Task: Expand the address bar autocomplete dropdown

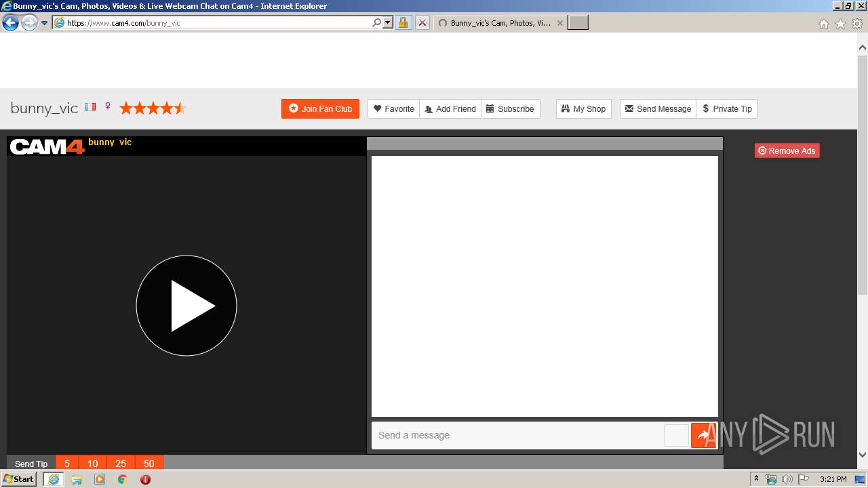Action: tap(388, 23)
